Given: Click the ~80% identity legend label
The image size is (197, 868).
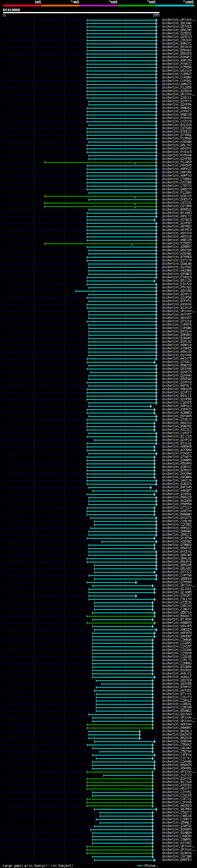Looking at the screenshot, I should (151, 2).
